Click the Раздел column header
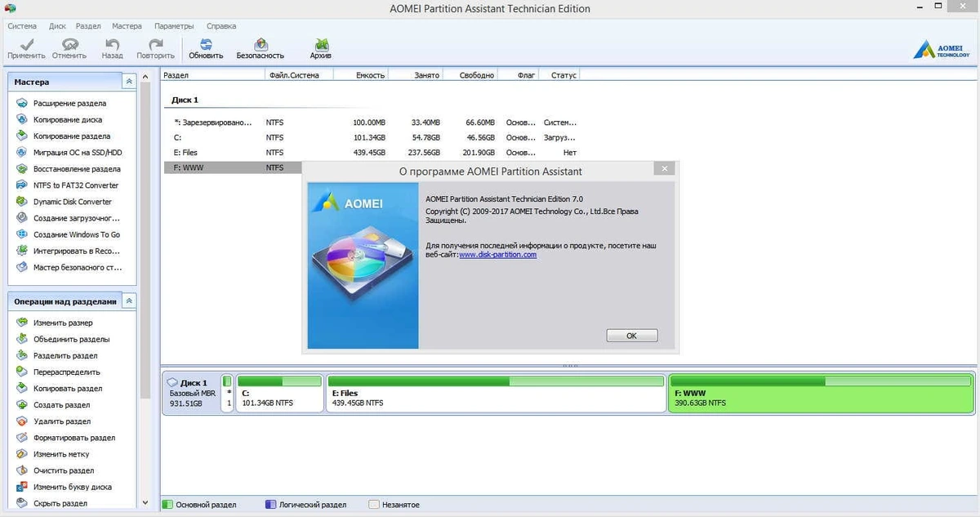 tap(213, 75)
